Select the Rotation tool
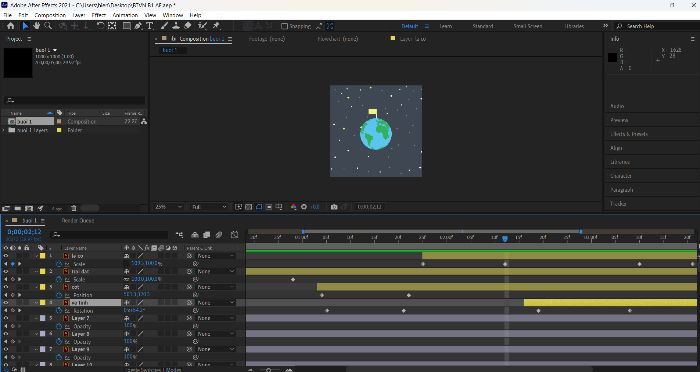The width and height of the screenshot is (700, 372). [100, 26]
